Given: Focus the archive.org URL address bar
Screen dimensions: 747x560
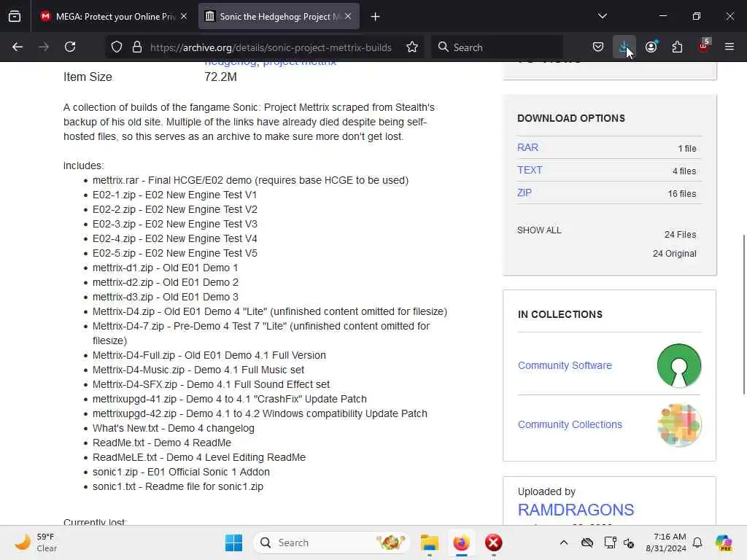Looking at the screenshot, I should point(271,47).
